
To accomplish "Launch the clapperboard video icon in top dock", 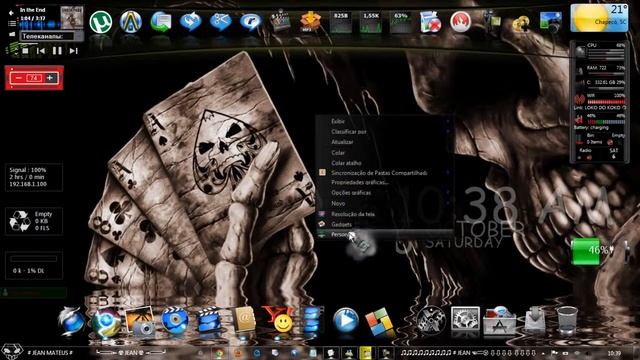I will 280,21.
